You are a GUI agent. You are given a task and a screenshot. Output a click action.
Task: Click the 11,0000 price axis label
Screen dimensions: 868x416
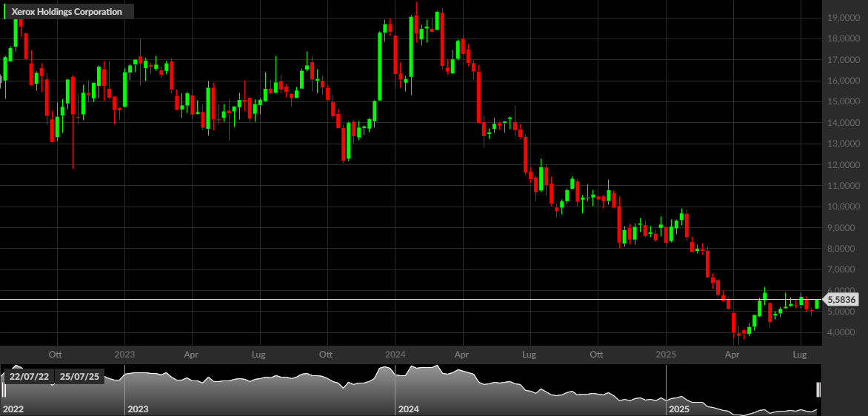pyautogui.click(x=844, y=186)
